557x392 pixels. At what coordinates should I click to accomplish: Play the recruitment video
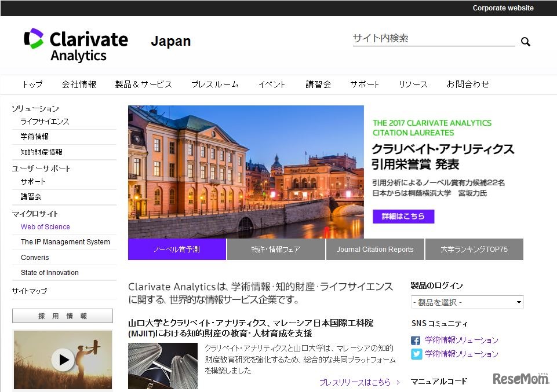click(62, 360)
